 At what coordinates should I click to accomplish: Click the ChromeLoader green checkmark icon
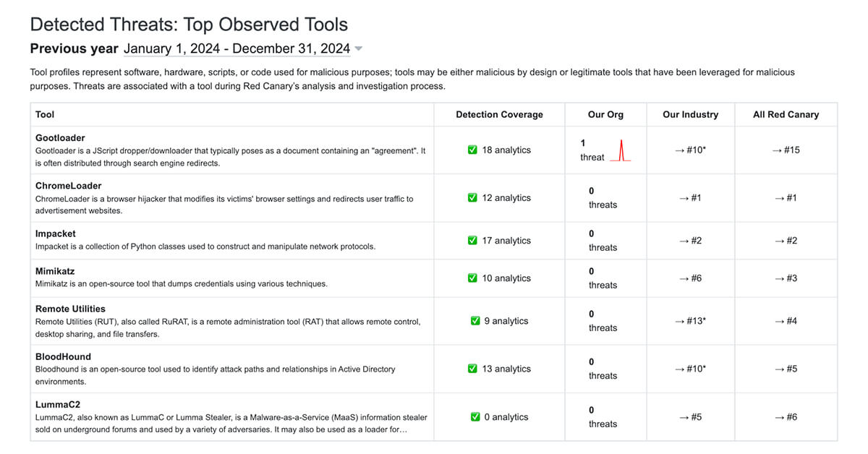[472, 198]
